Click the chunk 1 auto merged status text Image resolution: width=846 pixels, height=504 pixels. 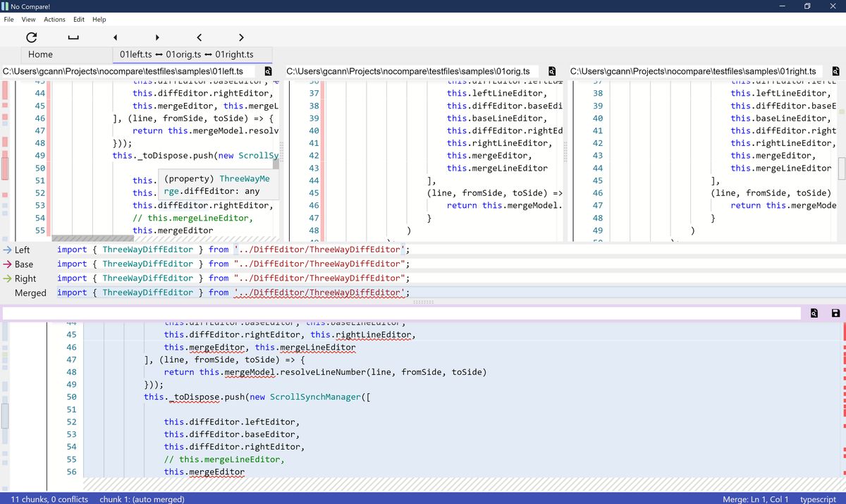tap(142, 499)
